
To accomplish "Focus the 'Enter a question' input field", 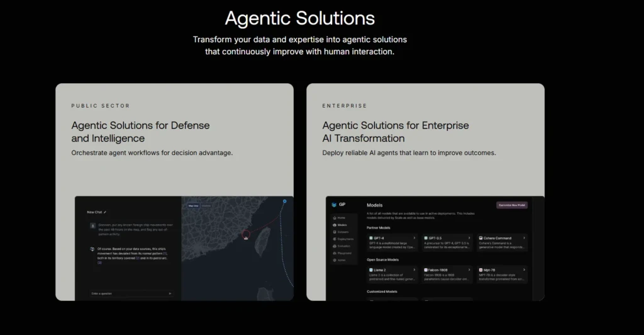I will (x=132, y=293).
